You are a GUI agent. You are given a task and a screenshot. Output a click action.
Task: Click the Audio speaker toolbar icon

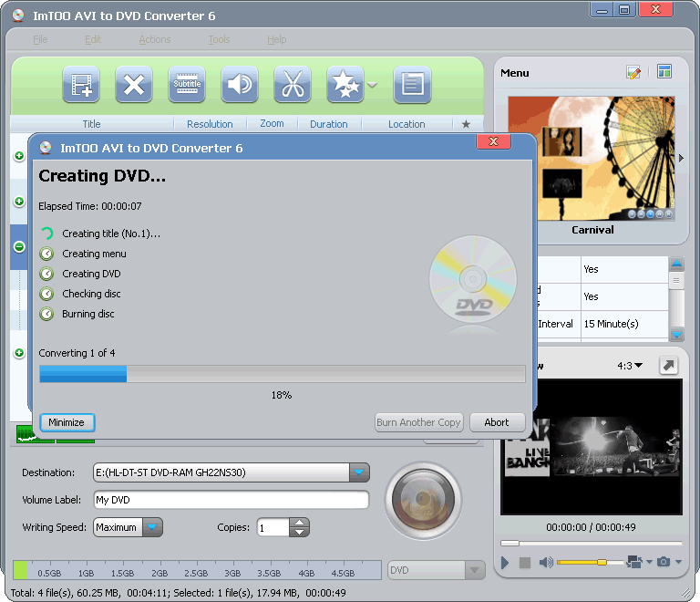(240, 85)
